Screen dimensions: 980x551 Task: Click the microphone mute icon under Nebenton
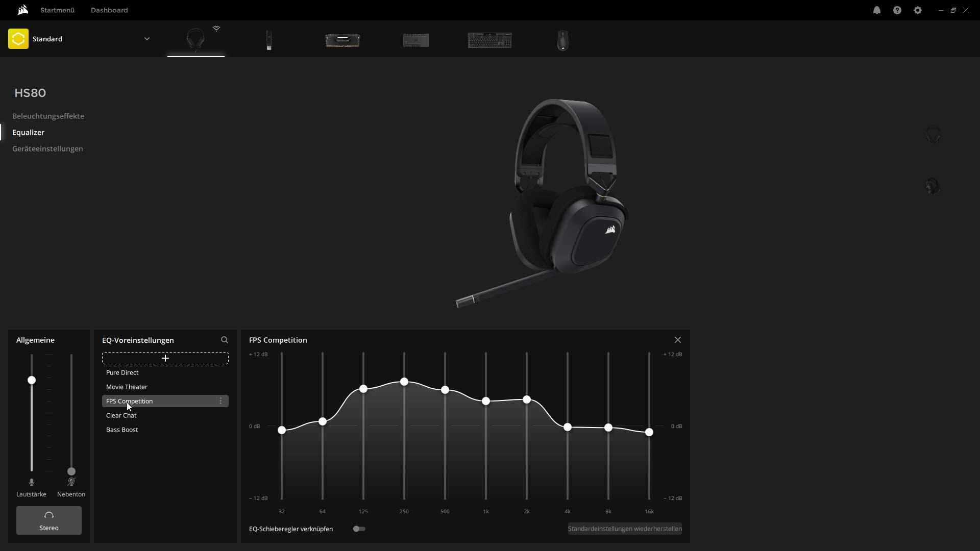point(71,482)
